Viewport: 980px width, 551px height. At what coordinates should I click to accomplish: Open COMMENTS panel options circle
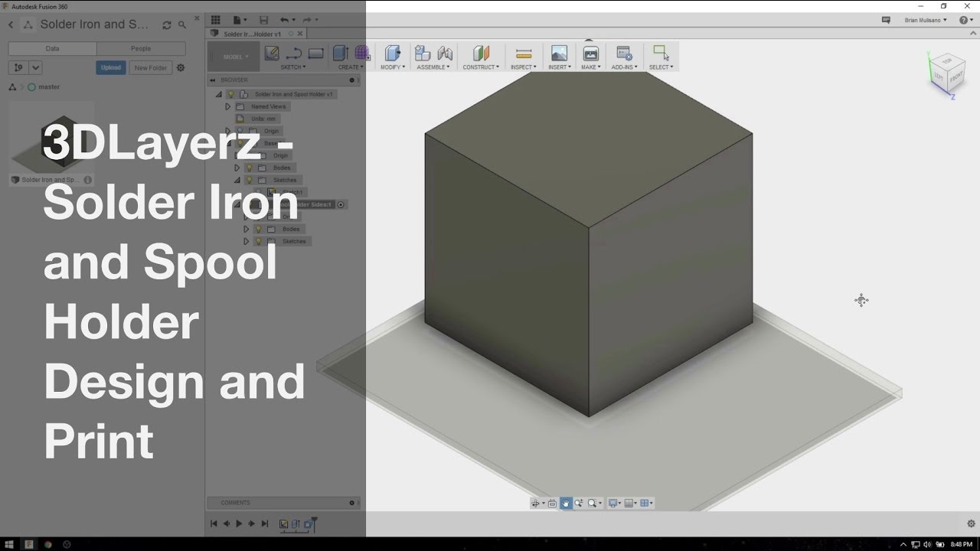coord(352,503)
